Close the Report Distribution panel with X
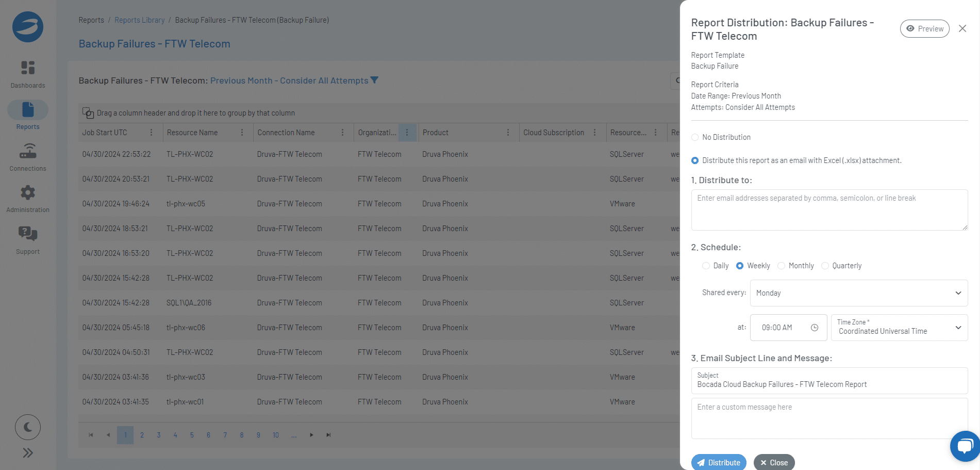Image resolution: width=980 pixels, height=470 pixels. pyautogui.click(x=962, y=29)
